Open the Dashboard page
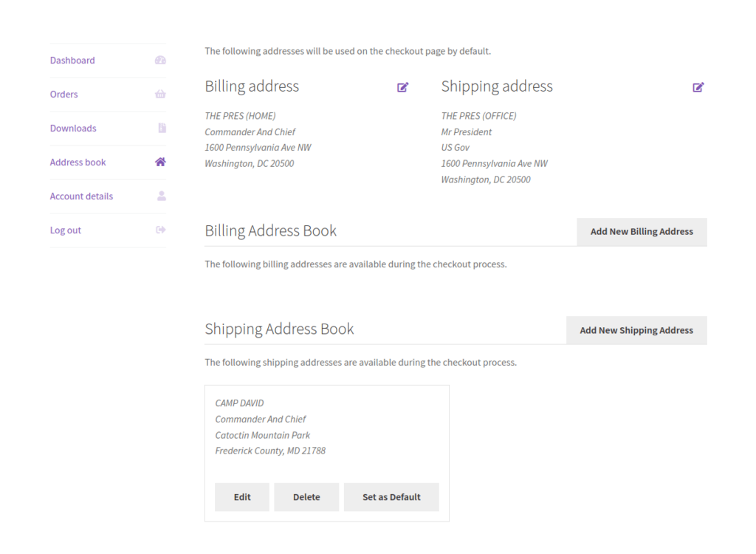Screen dimensions: 756x554 72,60
